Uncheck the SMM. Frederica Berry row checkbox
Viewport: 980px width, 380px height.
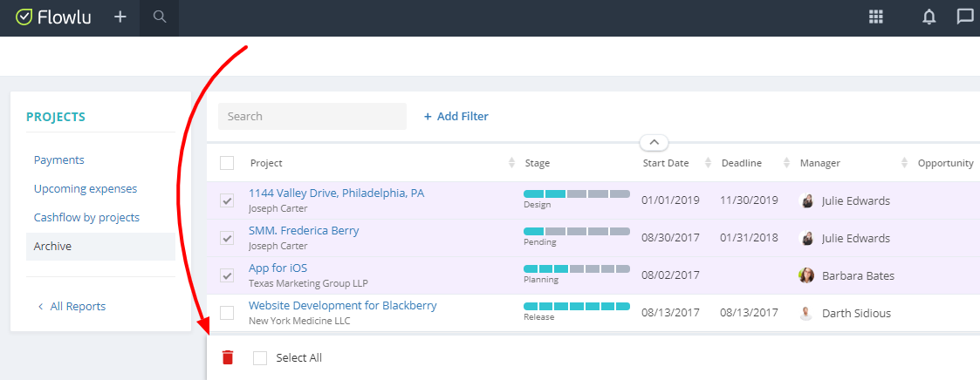tap(227, 238)
